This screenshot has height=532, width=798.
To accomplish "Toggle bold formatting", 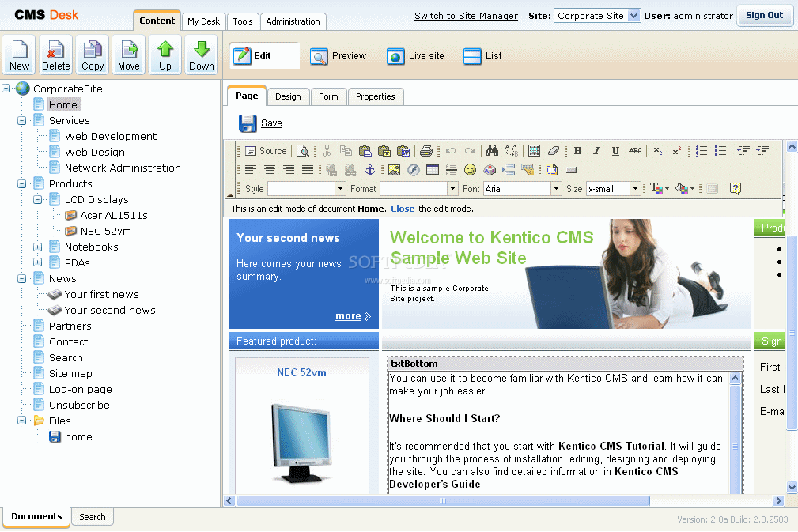I will point(577,151).
